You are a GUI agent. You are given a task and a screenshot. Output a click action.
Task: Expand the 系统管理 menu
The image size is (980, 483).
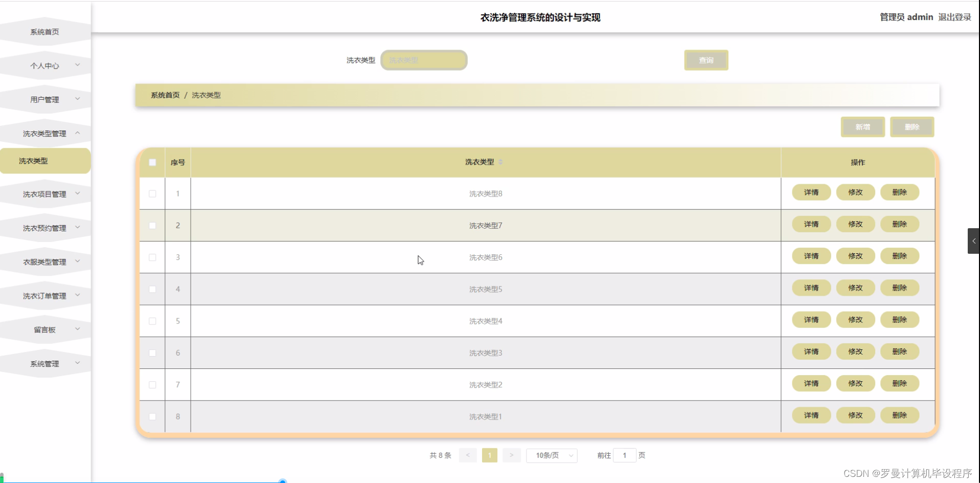click(x=45, y=363)
